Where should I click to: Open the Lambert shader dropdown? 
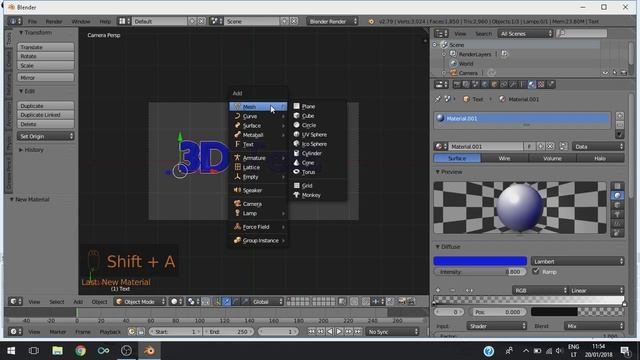click(578, 261)
